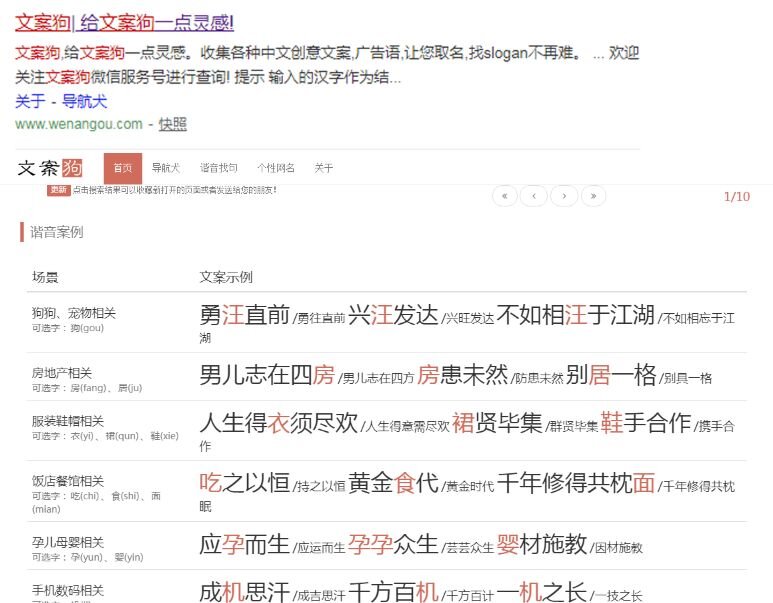This screenshot has width=773, height=603.
Task: Open the 快照 cached page link
Action: coord(172,124)
